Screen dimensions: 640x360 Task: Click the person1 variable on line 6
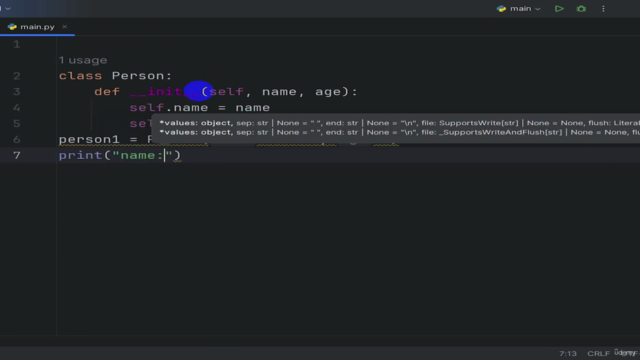pos(89,140)
